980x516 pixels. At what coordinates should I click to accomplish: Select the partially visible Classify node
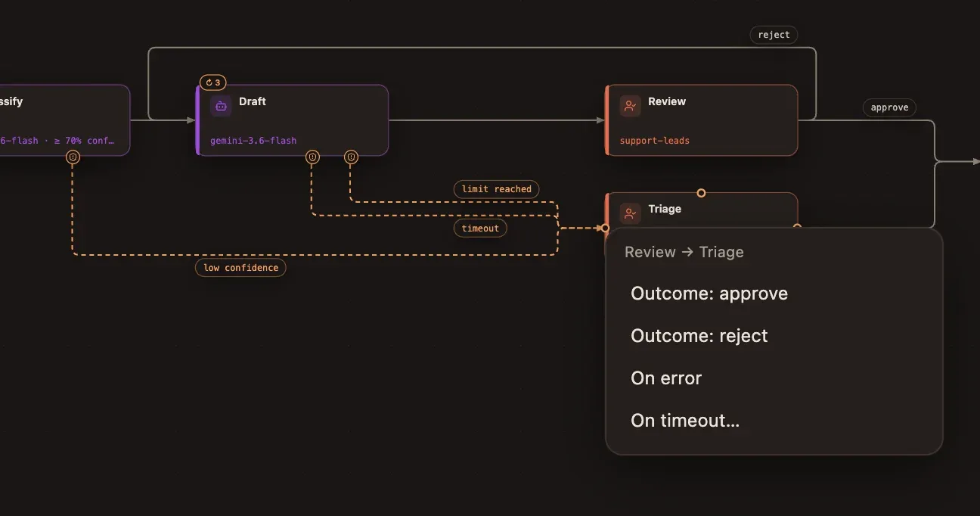coord(65,120)
